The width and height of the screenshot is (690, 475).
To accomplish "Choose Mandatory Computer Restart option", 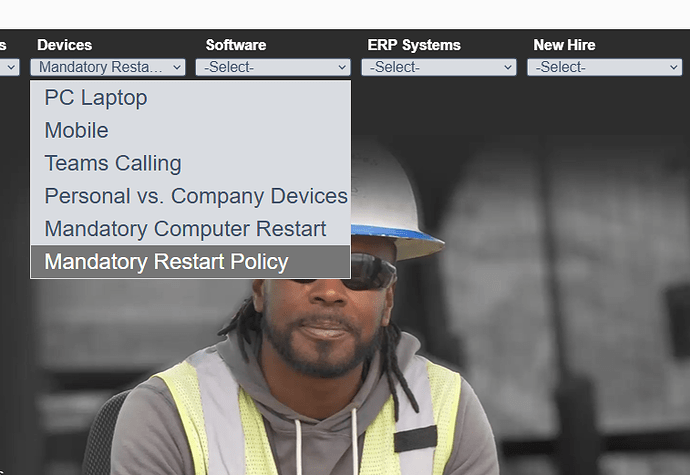I will pos(191,229).
